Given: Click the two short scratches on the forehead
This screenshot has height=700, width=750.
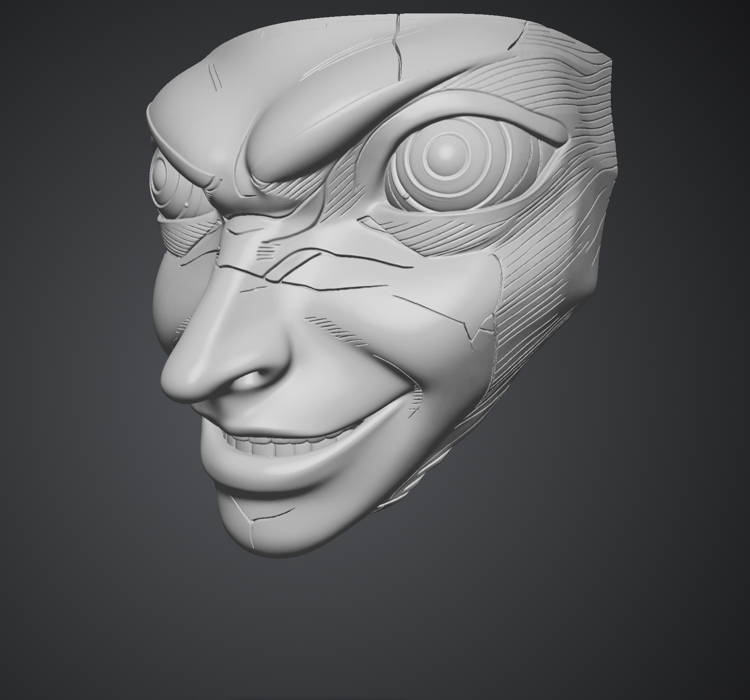Looking at the screenshot, I should tap(214, 78).
